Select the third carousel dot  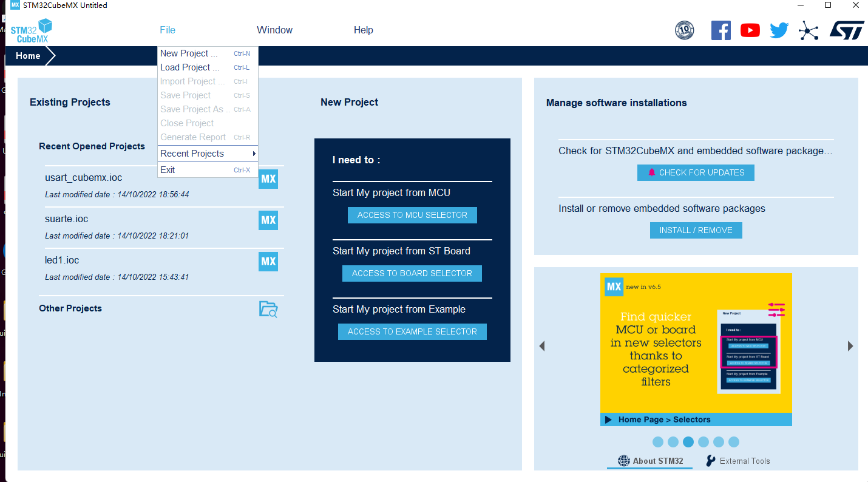pyautogui.click(x=688, y=442)
